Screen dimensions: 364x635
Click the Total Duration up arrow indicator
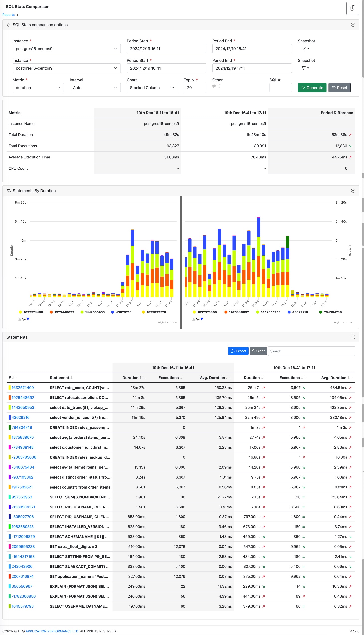tap(350, 134)
